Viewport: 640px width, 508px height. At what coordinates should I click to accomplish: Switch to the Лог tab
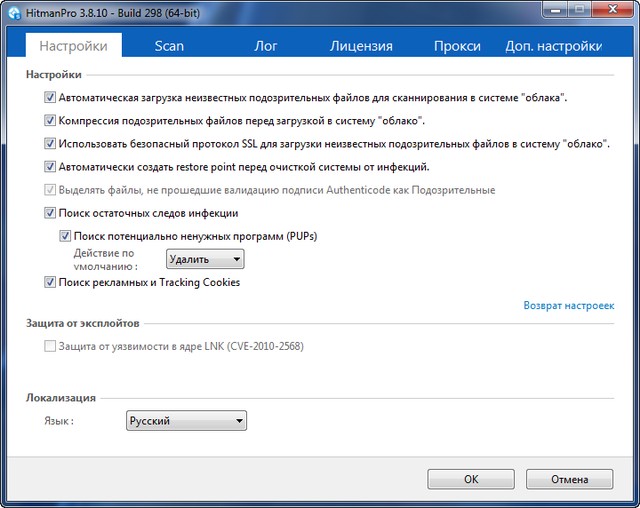(266, 46)
